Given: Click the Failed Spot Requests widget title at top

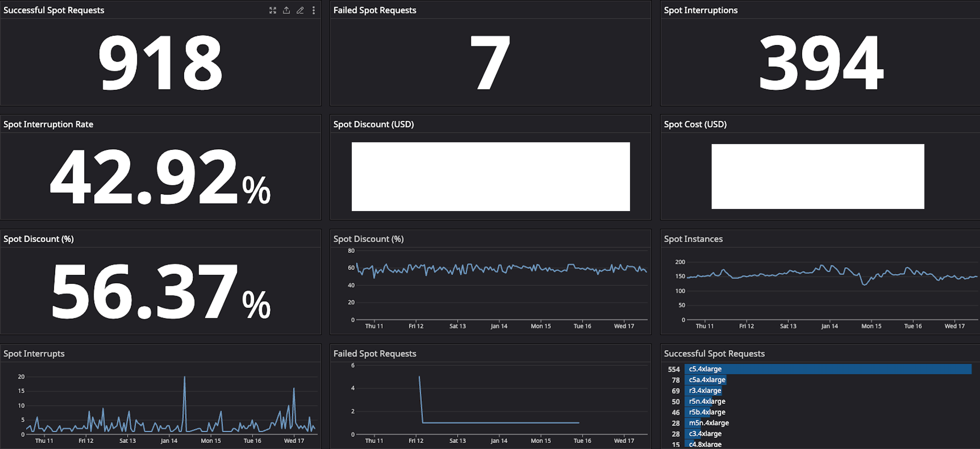Looking at the screenshot, I should tap(374, 10).
